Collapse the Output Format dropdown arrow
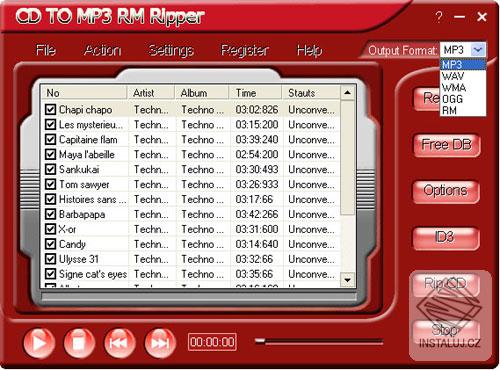Viewport: 500px width, 370px height. click(477, 50)
